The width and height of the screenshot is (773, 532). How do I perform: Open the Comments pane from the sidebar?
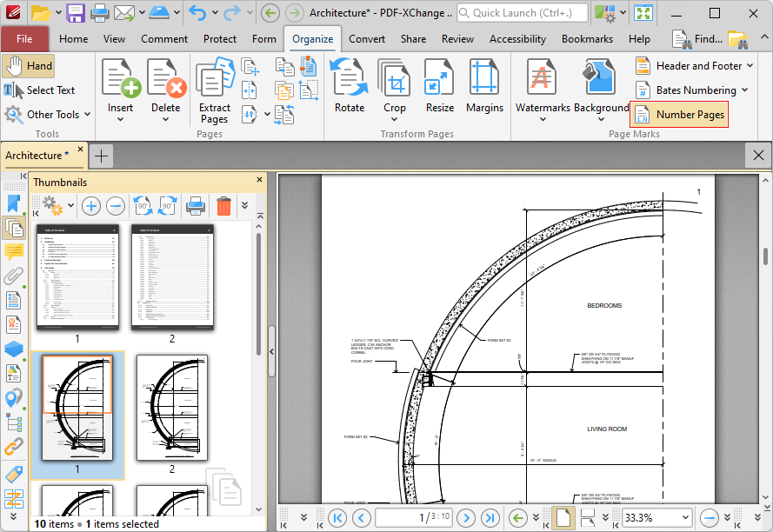coord(13,251)
